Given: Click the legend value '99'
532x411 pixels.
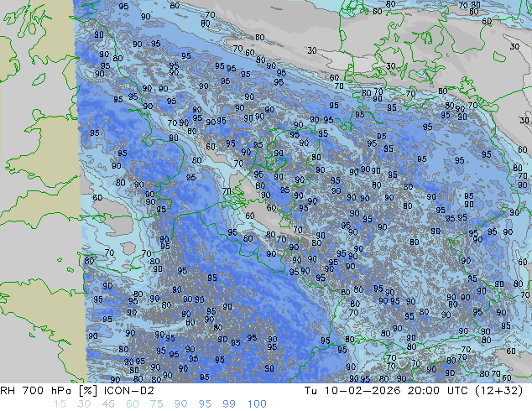Looking at the screenshot, I should [x=229, y=404].
